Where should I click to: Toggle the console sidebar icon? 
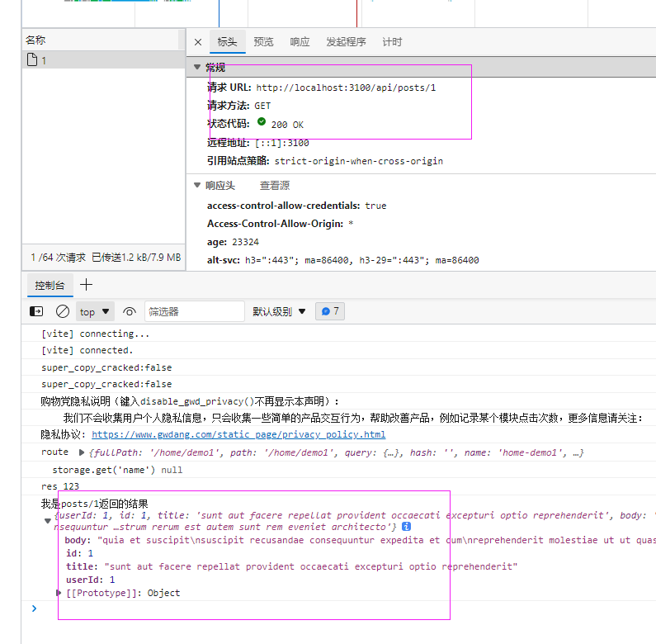click(36, 311)
